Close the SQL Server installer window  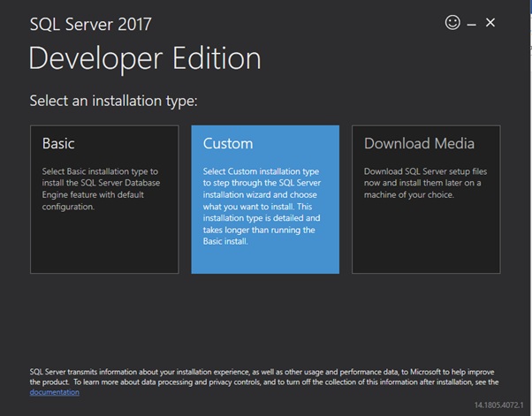(x=490, y=23)
